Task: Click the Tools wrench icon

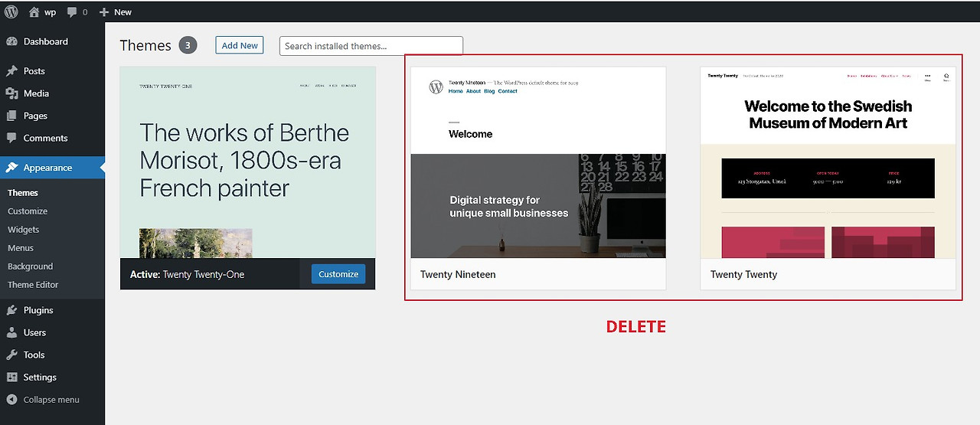Action: tap(11, 355)
